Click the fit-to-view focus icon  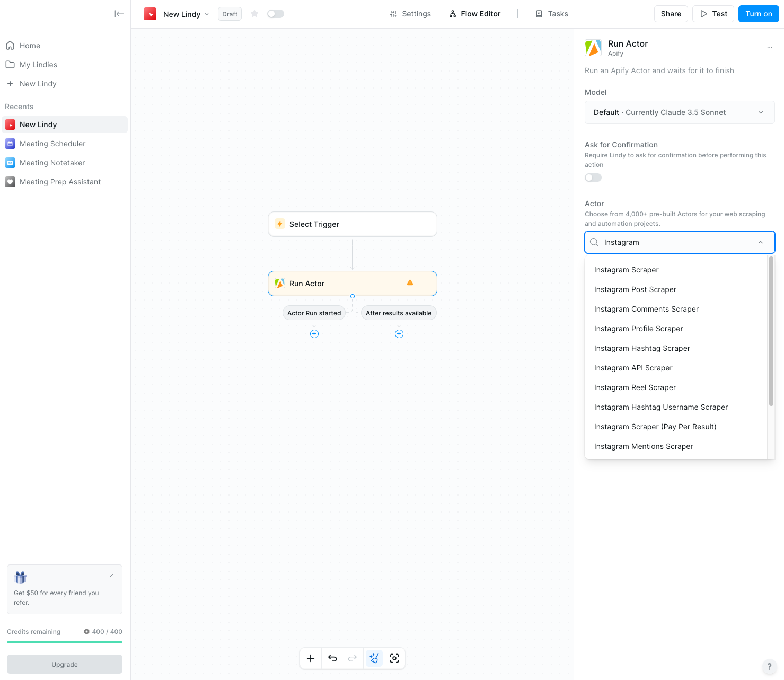click(394, 658)
